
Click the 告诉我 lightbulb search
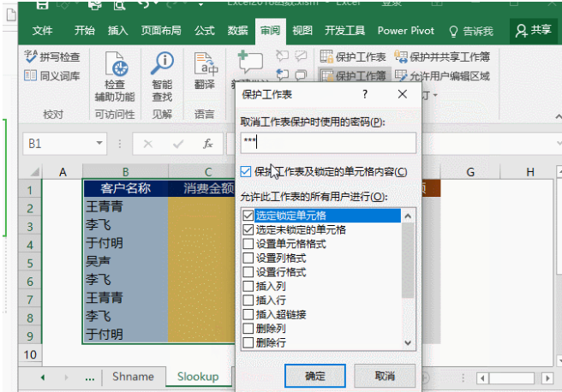[x=471, y=31]
